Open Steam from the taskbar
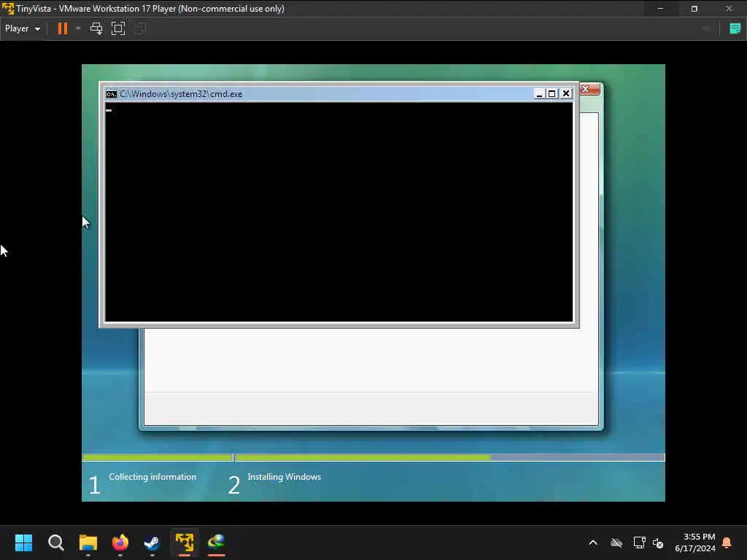This screenshot has width=747, height=560. pos(152,542)
